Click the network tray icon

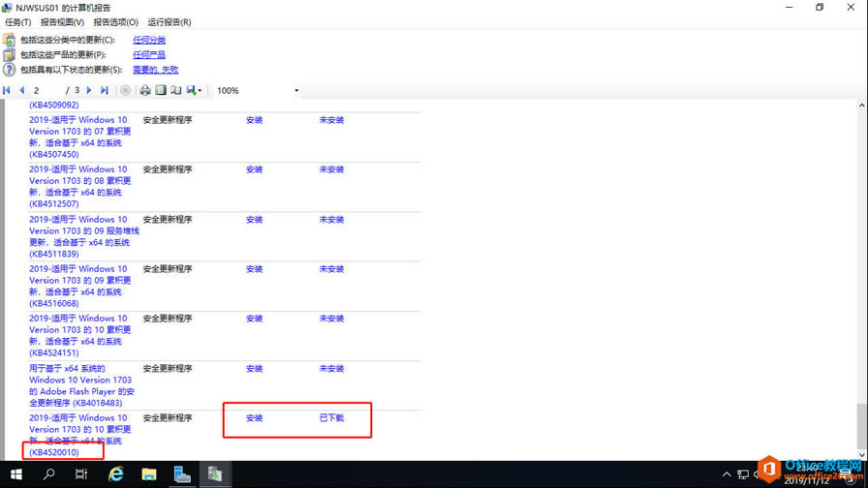coord(743,474)
